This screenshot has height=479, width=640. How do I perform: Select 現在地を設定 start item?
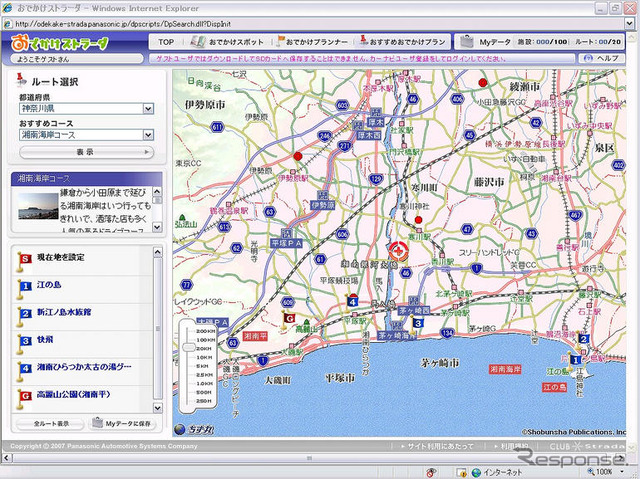pos(61,257)
